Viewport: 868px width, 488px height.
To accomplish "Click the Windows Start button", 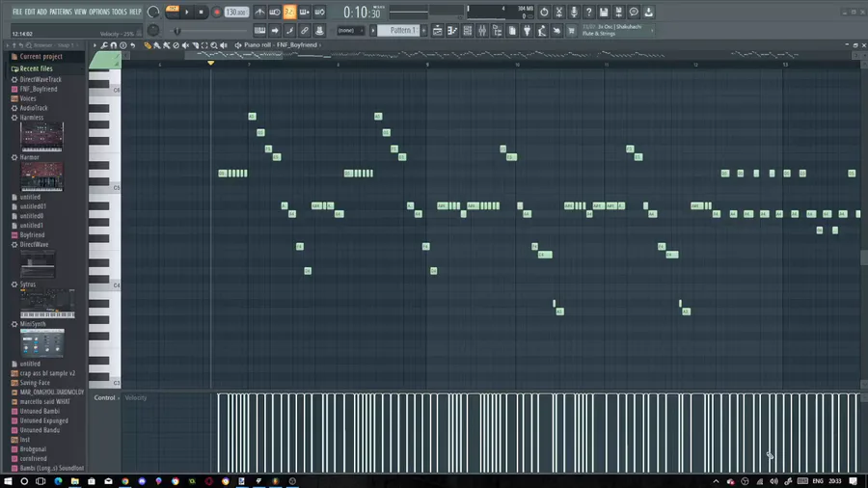I will [8, 481].
